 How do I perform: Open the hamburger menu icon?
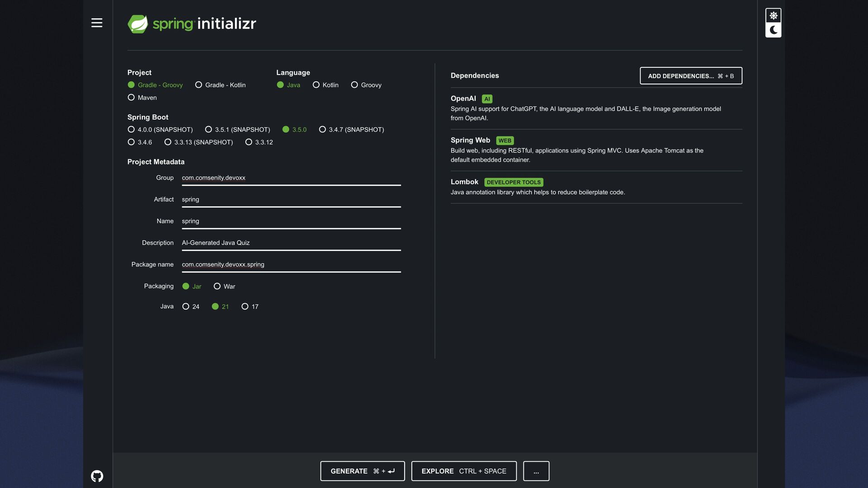(x=97, y=23)
